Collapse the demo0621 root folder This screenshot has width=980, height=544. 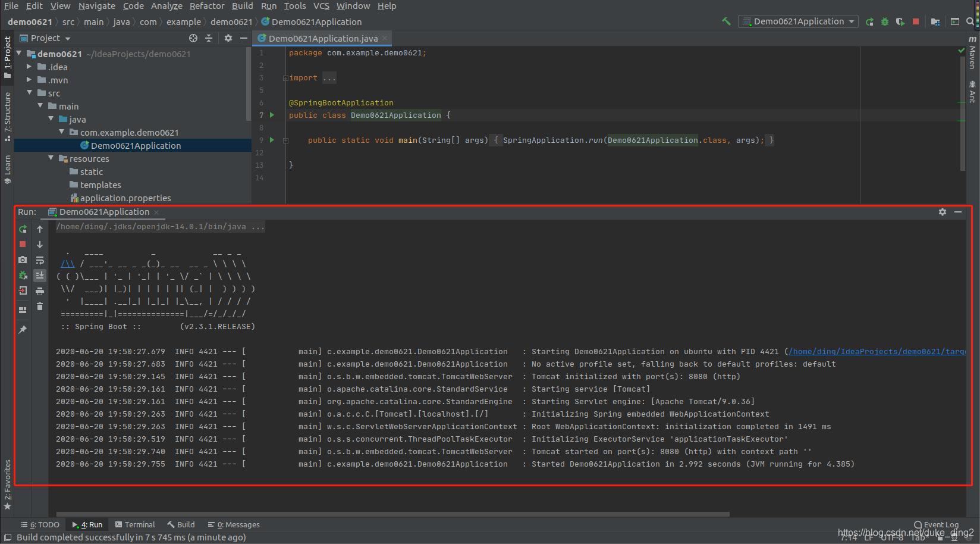19,54
